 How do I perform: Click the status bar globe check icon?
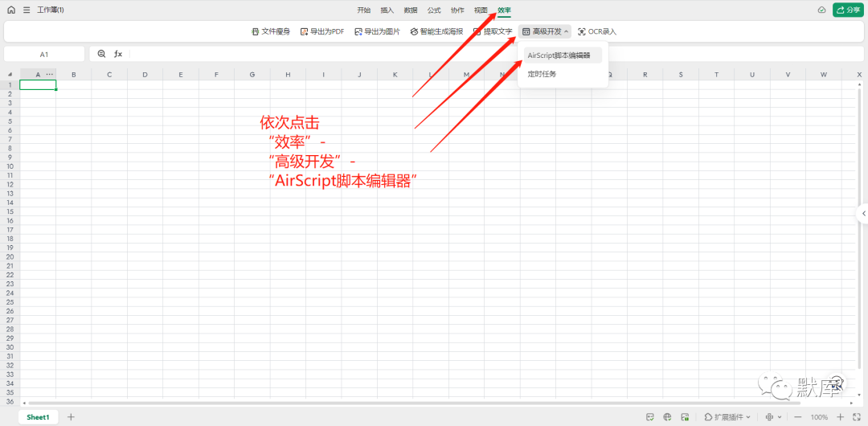(668, 417)
